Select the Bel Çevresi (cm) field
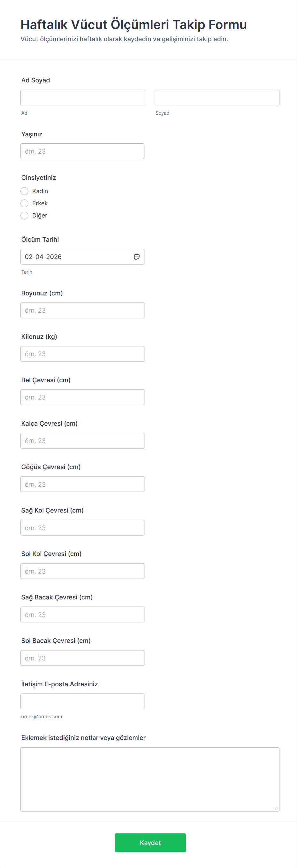 pyautogui.click(x=82, y=397)
